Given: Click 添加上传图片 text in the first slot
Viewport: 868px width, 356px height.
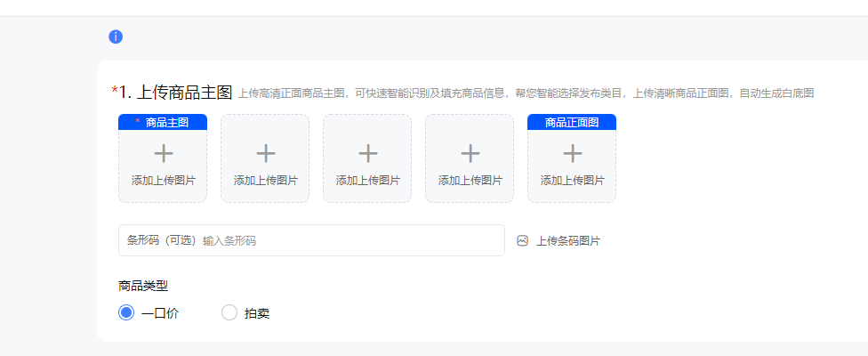Looking at the screenshot, I should 163,181.
